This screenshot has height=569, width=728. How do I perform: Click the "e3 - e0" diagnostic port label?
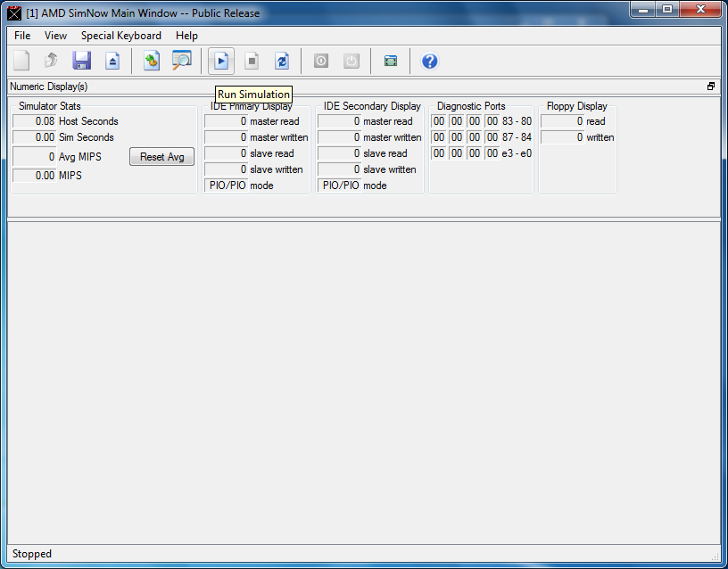pos(517,153)
